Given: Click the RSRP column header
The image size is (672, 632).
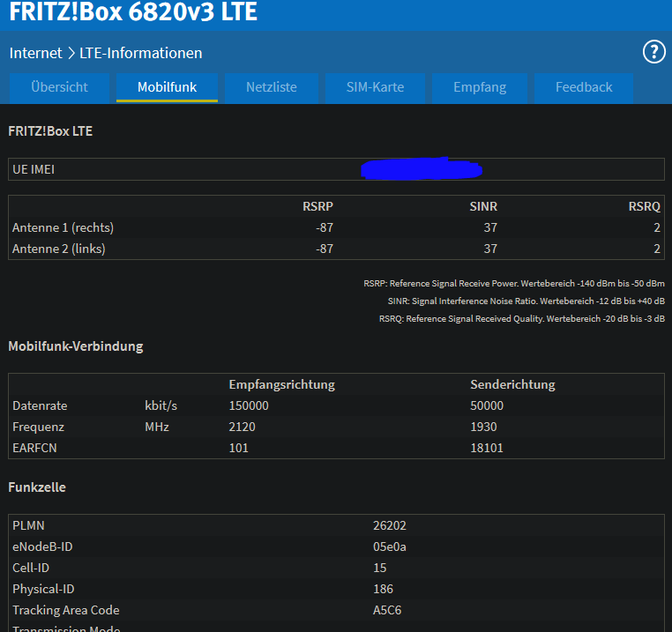Looking at the screenshot, I should [x=317, y=206].
